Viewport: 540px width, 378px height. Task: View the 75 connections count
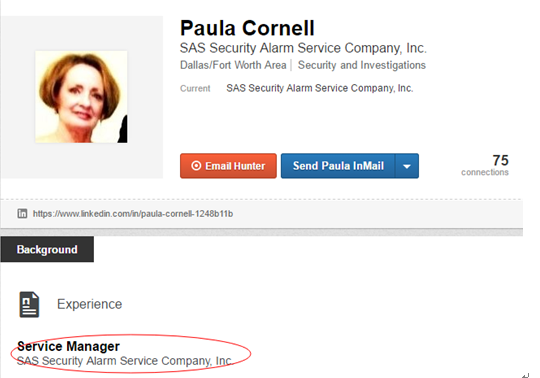500,160
